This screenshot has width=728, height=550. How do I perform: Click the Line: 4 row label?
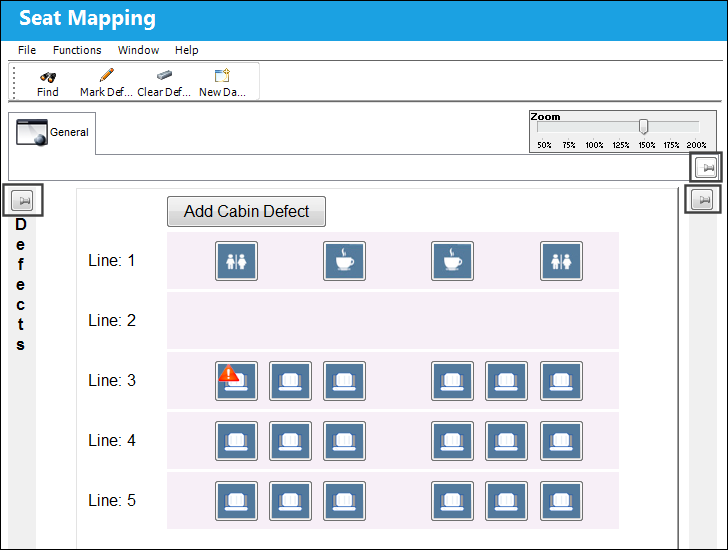click(x=112, y=440)
